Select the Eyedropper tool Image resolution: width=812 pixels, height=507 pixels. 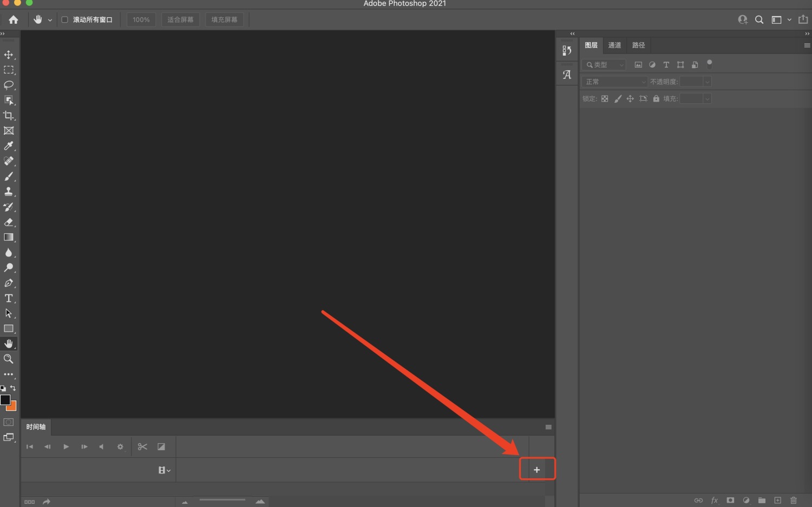[x=9, y=146]
